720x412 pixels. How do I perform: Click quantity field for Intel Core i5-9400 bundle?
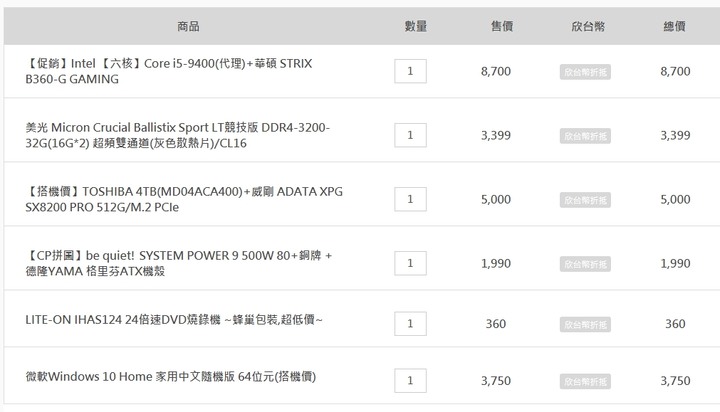pyautogui.click(x=410, y=71)
